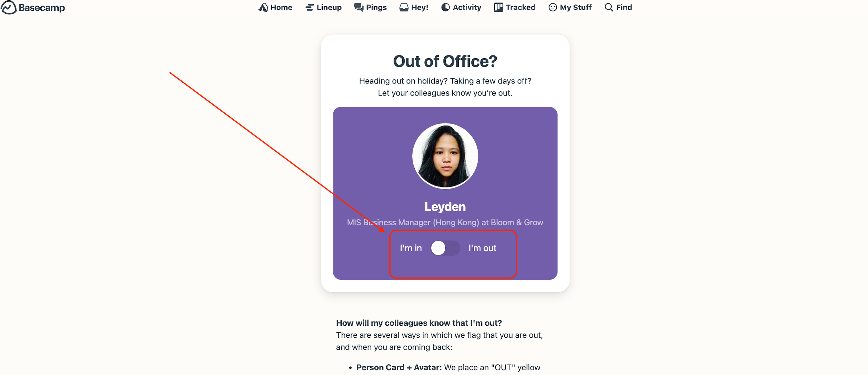The width and height of the screenshot is (868, 375).
Task: Click the Pings chat bubbles icon
Action: tap(359, 7)
